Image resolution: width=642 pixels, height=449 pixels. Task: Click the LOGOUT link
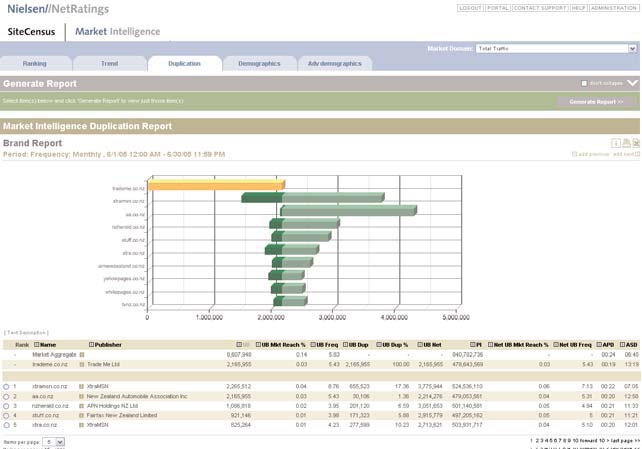coord(470,7)
